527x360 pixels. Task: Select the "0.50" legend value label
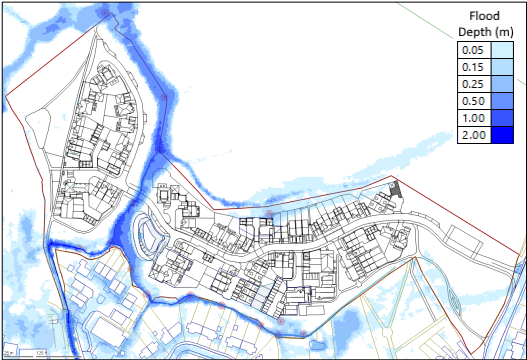(x=473, y=101)
